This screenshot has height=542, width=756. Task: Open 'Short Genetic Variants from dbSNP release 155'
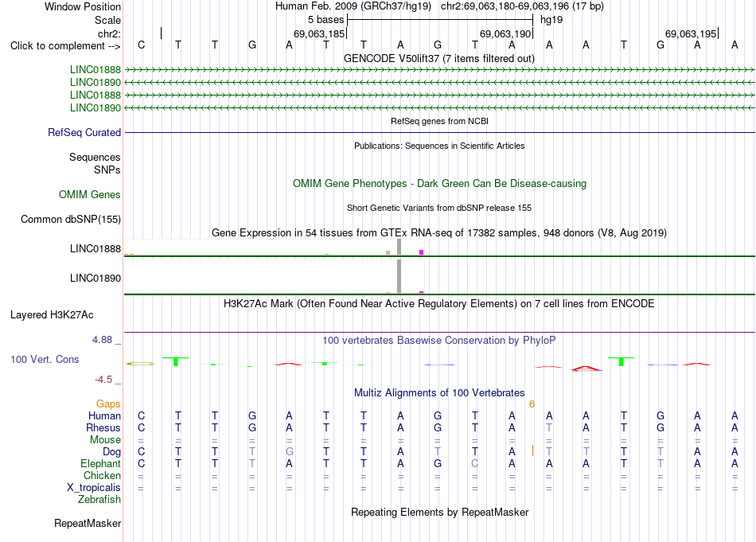(439, 208)
